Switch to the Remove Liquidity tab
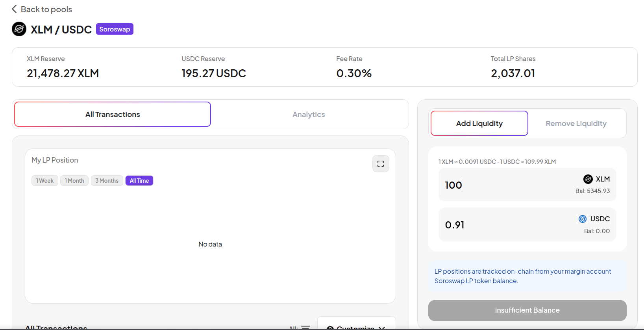Screen dimensions: 644x330 (x=576, y=123)
